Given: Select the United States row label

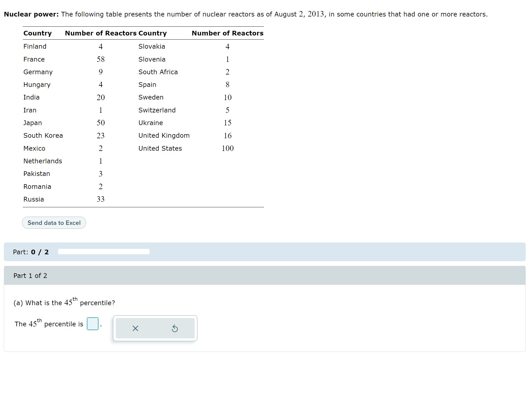Looking at the screenshot, I should (x=160, y=148).
